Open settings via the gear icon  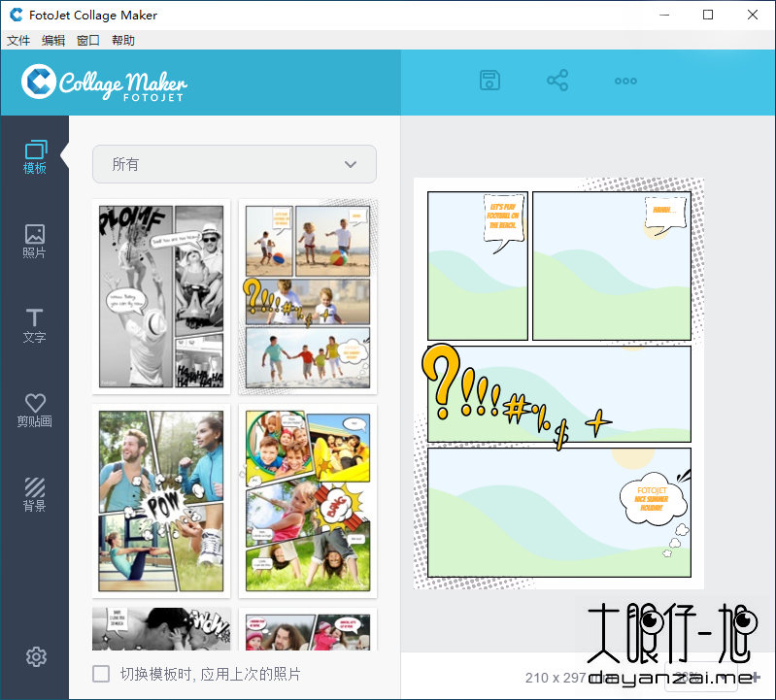pos(36,656)
